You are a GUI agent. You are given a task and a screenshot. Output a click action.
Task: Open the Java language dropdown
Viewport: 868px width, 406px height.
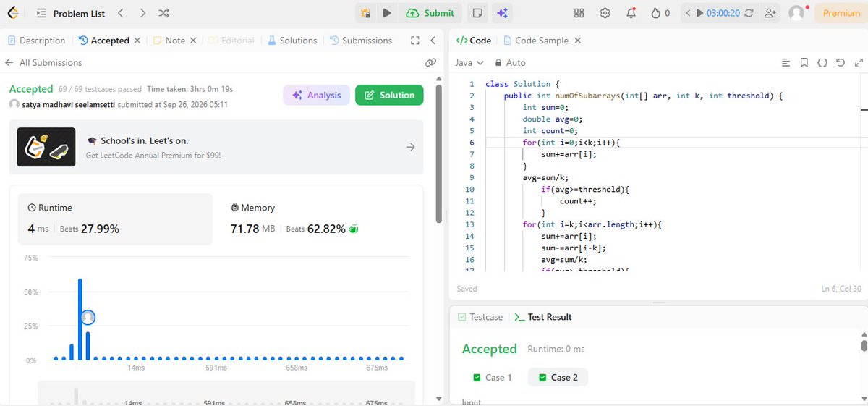click(x=469, y=63)
